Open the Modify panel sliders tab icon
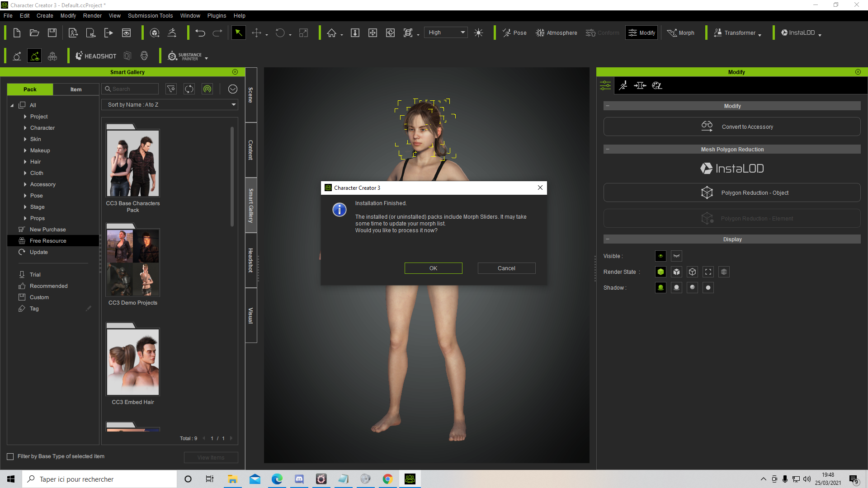The image size is (868, 488). [x=605, y=85]
